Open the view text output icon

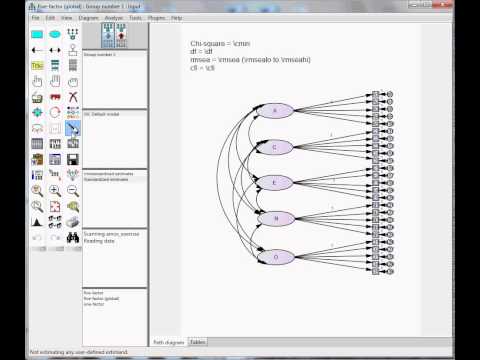coord(55,160)
